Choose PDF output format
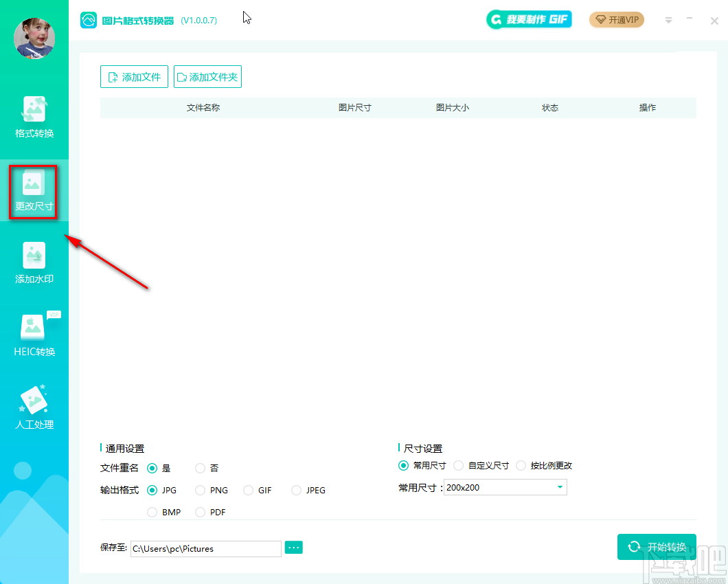This screenshot has height=584, width=728. click(200, 512)
